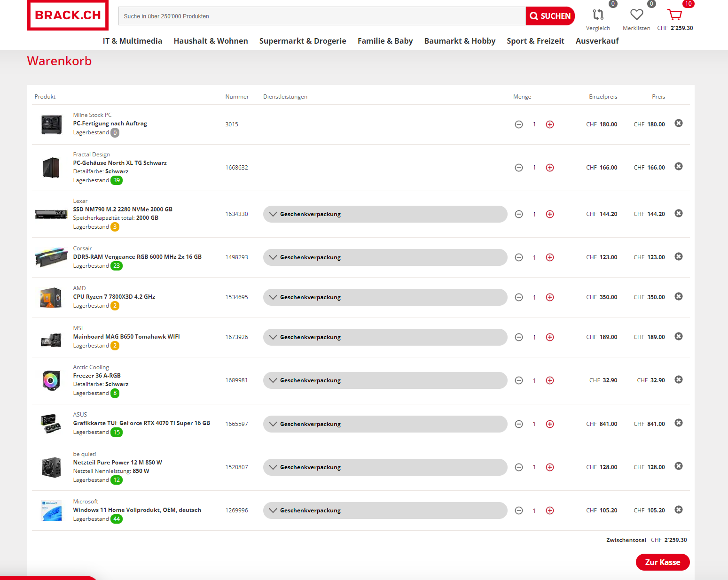
Task: Expand Geschenkverpackung for Corsair DDR5-RAM
Action: (385, 257)
